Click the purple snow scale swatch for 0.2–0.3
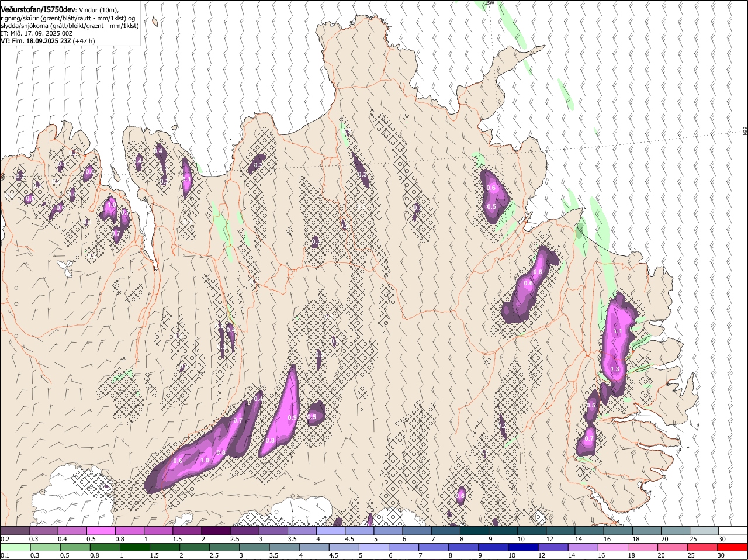748x560 pixels. point(15,530)
